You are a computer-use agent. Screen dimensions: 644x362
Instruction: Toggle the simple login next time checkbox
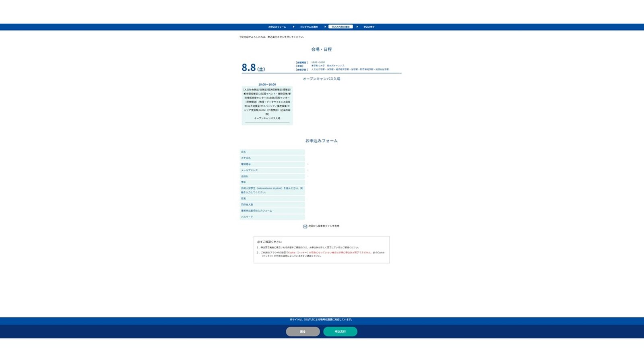tap(305, 226)
